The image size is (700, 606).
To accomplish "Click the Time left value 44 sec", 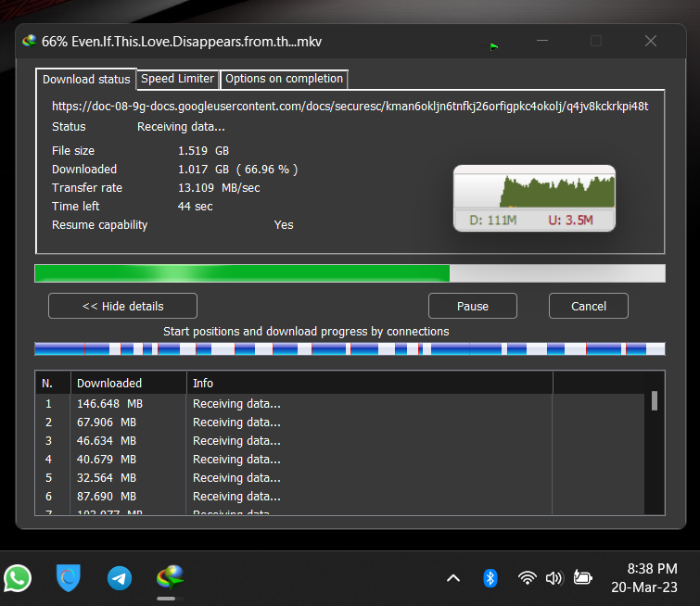I will coord(195,207).
